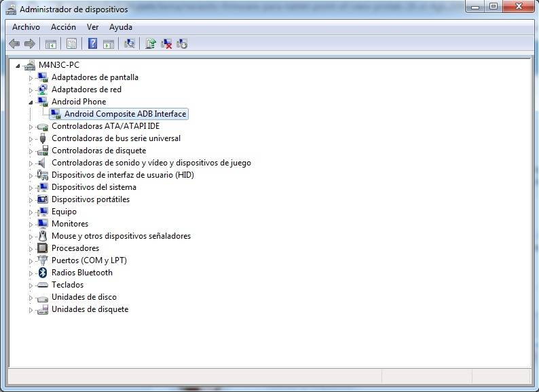This screenshot has height=392, width=539.
Task: Expand Controladoras de bus serie universal
Action: [x=31, y=139]
